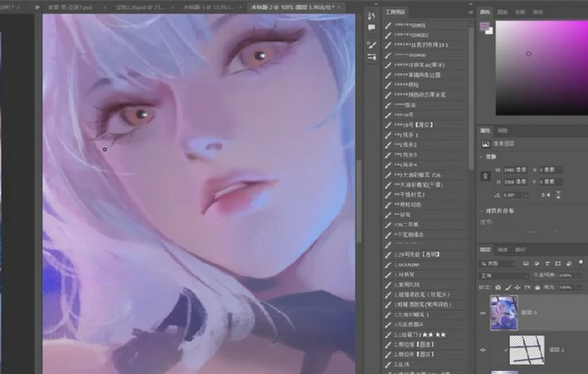Collapse the Transform section in Properties

(x=482, y=156)
